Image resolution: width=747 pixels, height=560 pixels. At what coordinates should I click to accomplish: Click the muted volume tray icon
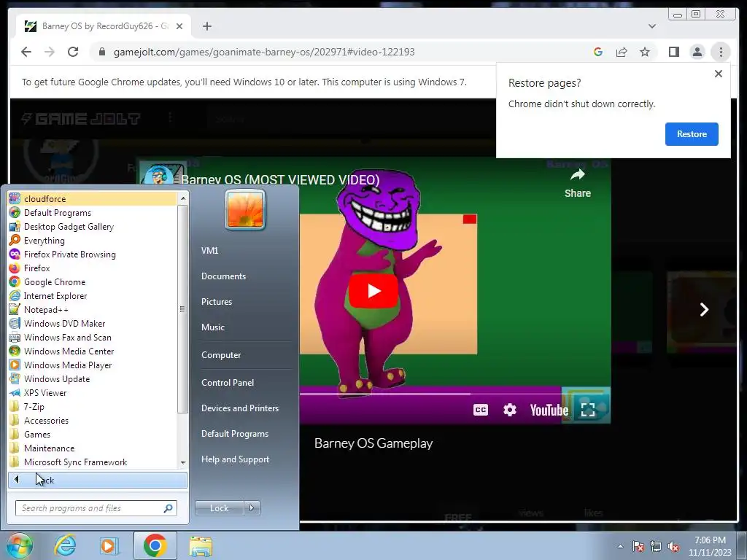(673, 547)
